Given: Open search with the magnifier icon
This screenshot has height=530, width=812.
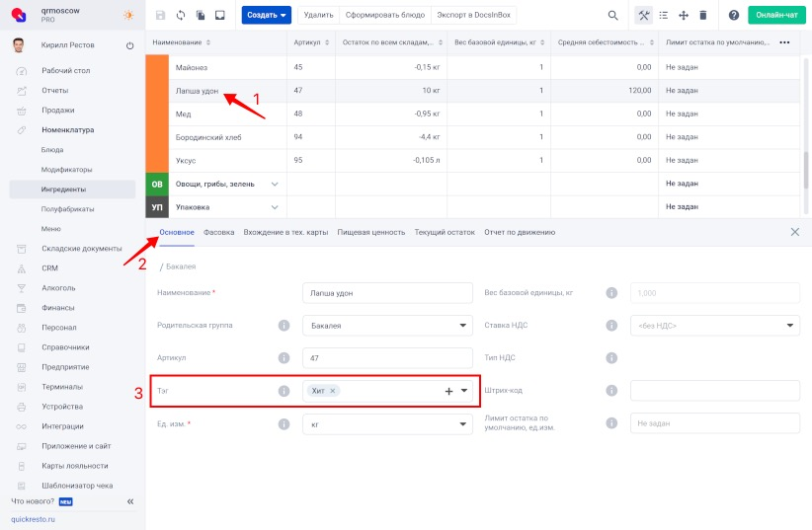Looking at the screenshot, I should (612, 16).
